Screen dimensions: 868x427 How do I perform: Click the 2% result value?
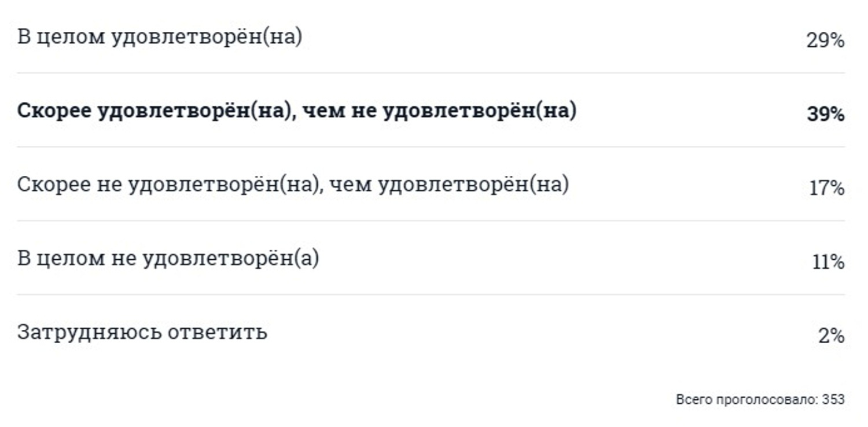832,336
